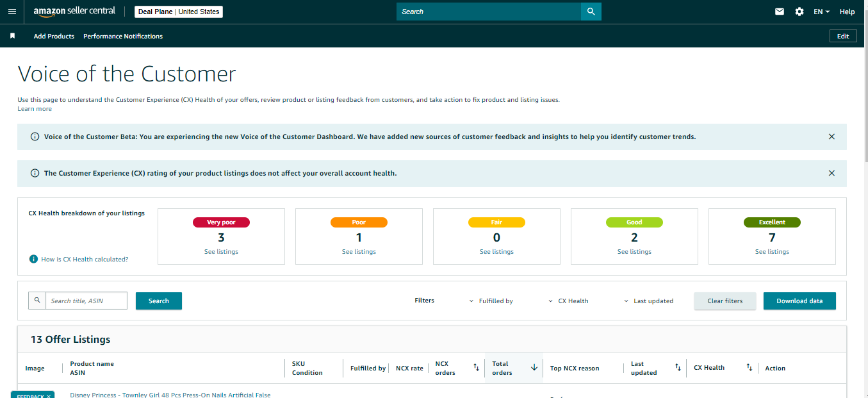Click the light green Good badge
Image resolution: width=868 pixels, height=398 pixels.
[634, 222]
